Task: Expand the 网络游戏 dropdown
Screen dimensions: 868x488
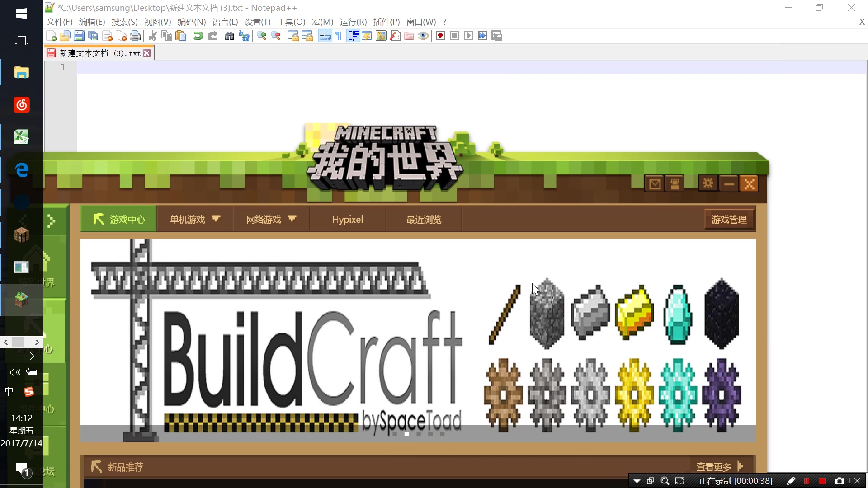Action: tap(271, 219)
